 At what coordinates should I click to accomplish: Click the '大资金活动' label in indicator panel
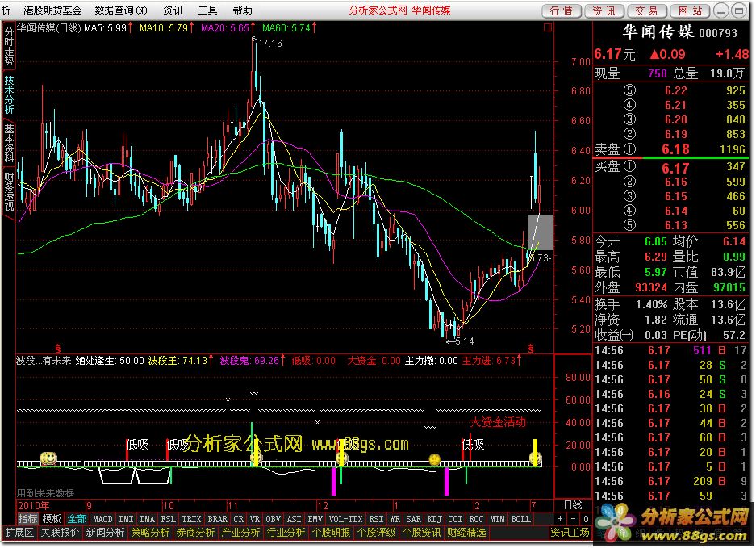click(x=498, y=423)
